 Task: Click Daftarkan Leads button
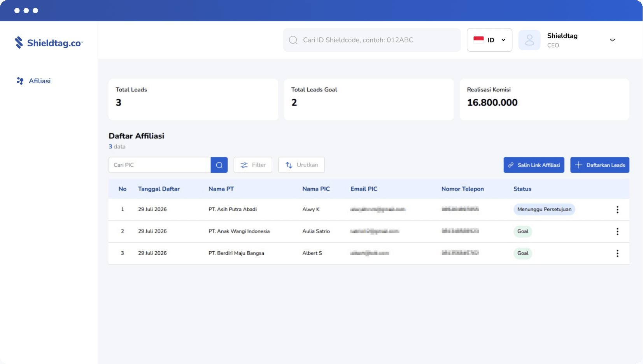tap(600, 165)
